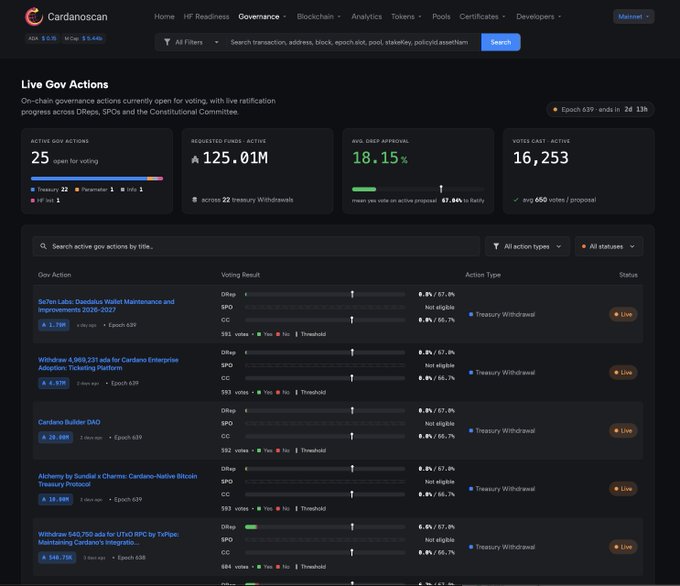Click 591 votes text in Se7en Labs row
This screenshot has width=680, height=586.
click(235, 334)
